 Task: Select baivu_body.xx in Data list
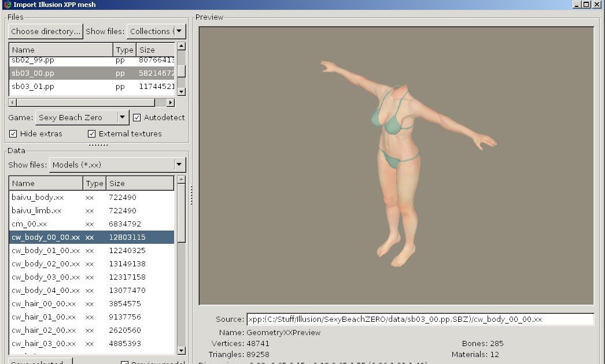coord(91,197)
